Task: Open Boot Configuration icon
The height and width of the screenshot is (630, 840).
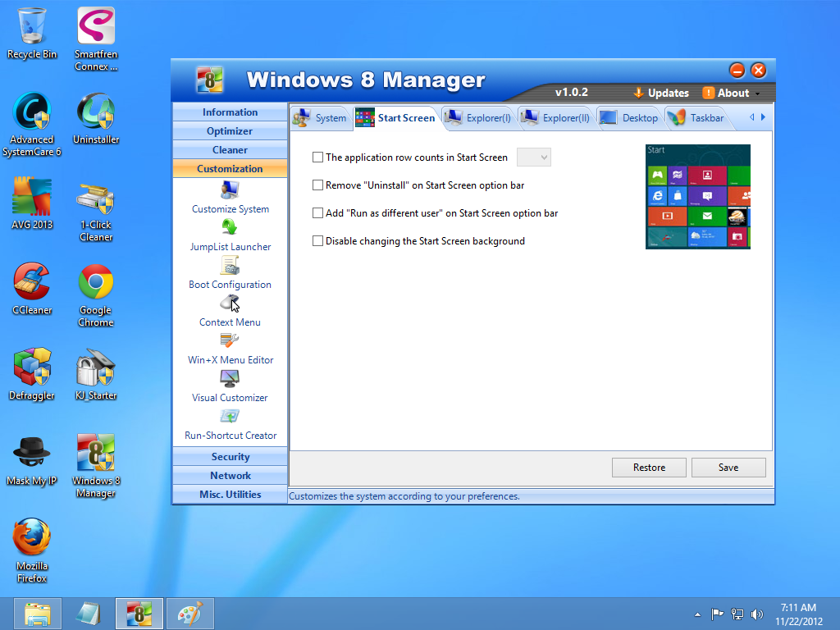Action: 230,265
